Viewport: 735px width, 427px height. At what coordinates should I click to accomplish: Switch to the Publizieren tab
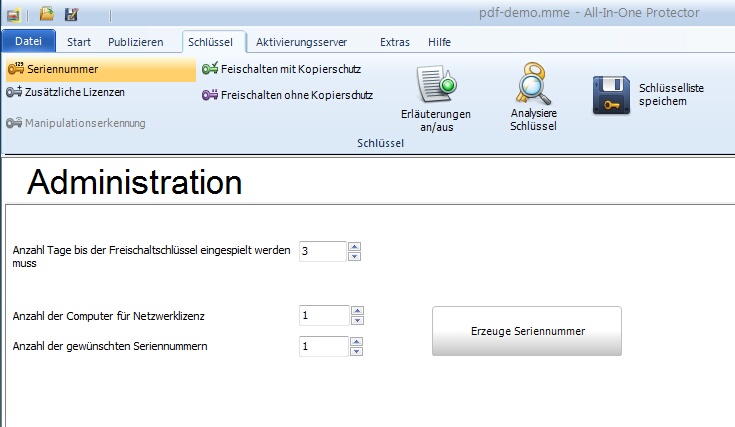[135, 42]
